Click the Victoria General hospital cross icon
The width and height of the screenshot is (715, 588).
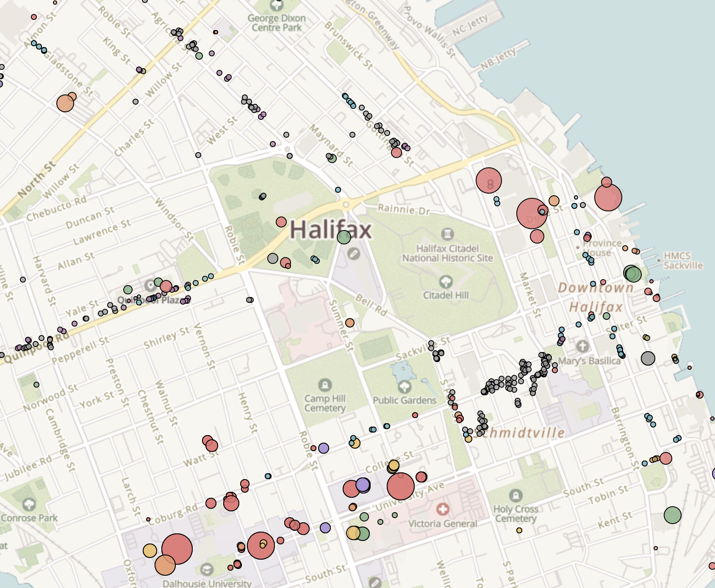443,509
